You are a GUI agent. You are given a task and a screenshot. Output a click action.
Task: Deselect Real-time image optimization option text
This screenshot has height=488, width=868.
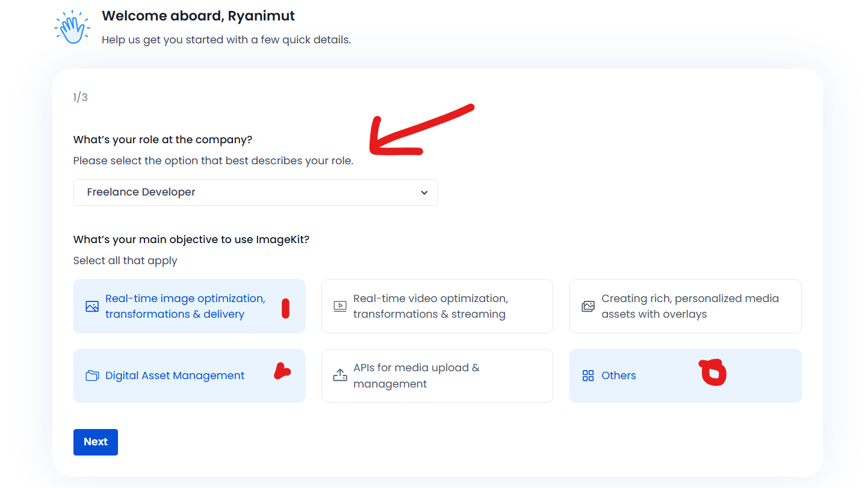185,306
